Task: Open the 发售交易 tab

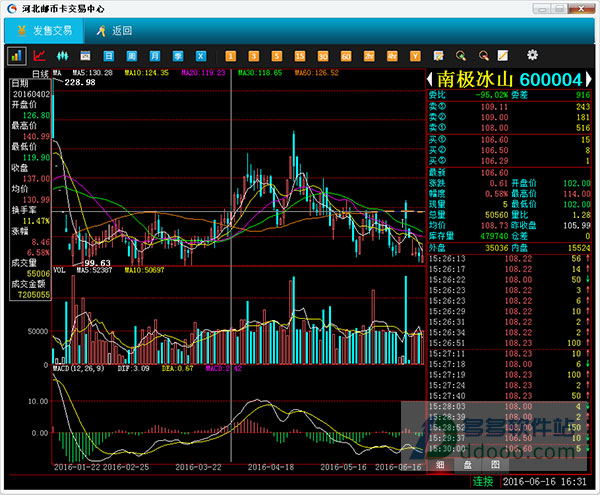Action: (x=44, y=31)
